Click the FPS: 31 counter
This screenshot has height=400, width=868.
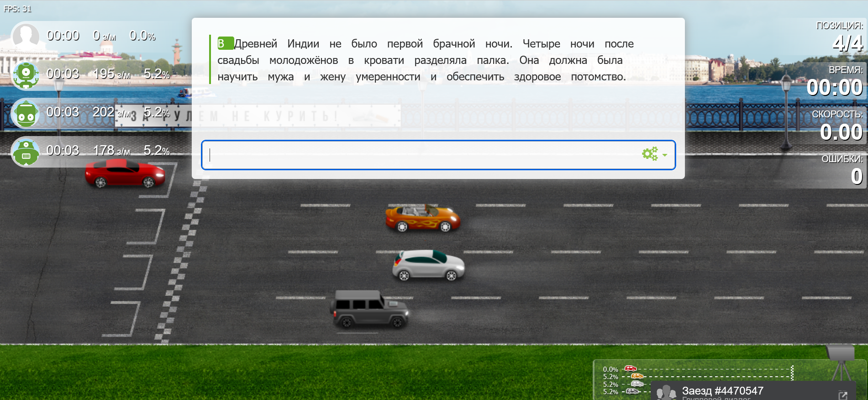pos(17,9)
